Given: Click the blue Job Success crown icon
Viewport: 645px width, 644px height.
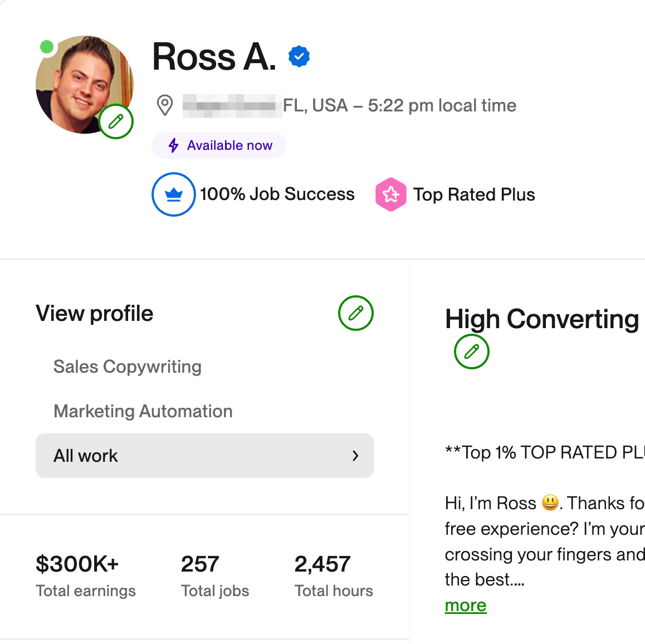Looking at the screenshot, I should [x=173, y=194].
